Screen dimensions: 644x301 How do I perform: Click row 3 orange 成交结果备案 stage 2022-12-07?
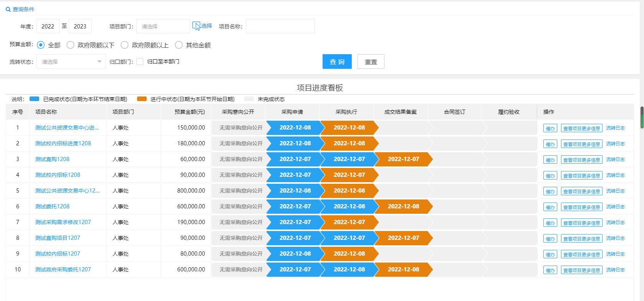(403, 159)
